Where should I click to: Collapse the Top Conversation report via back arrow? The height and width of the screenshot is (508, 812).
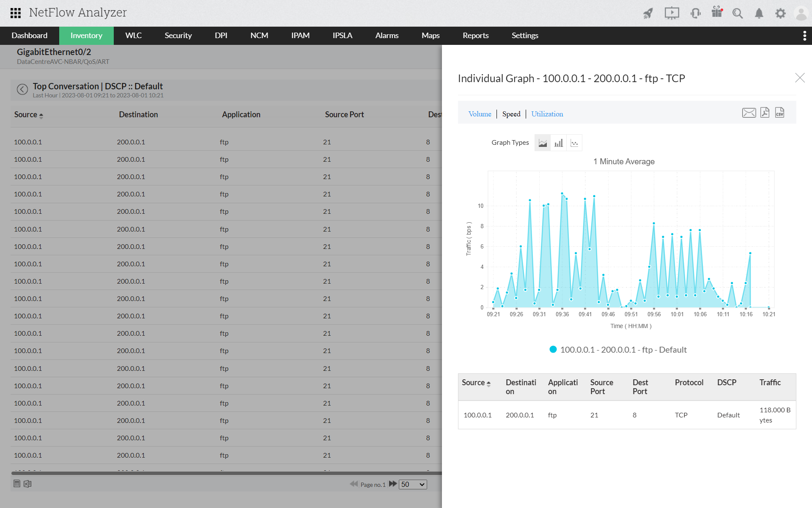point(22,89)
